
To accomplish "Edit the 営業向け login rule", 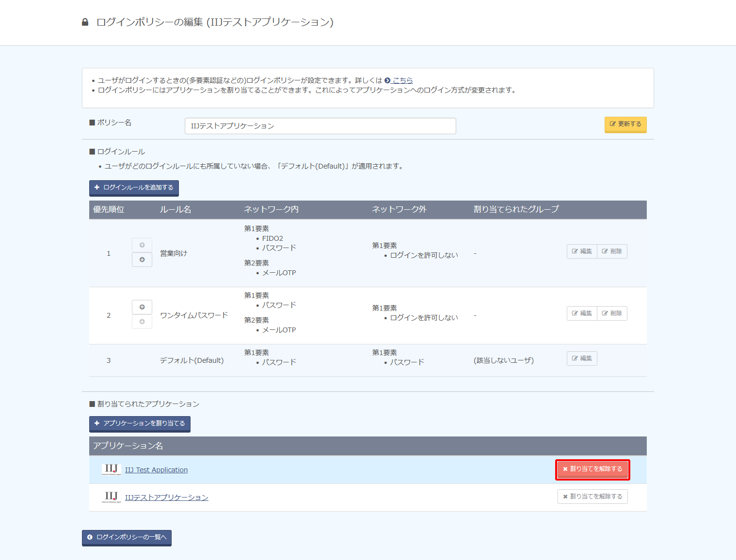I will [x=582, y=251].
